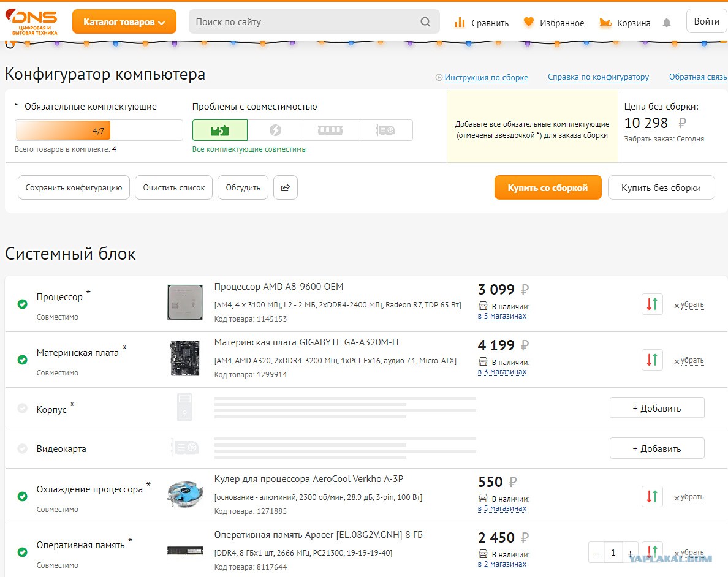This screenshot has width=728, height=577.
Task: Click replace arrows icon for cooler
Action: click(652, 497)
